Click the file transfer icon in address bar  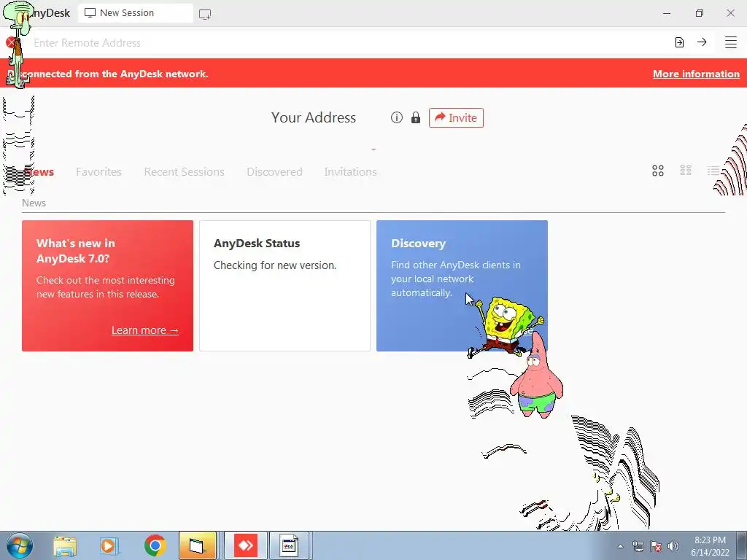point(679,42)
